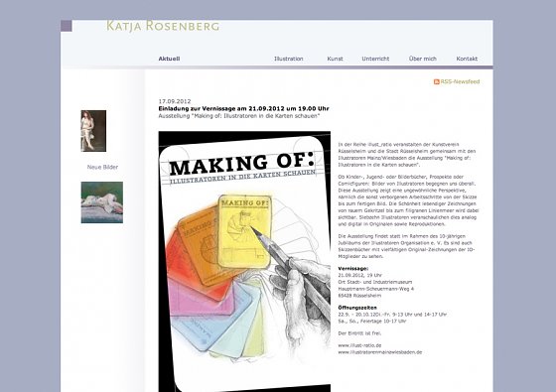Click the purple square logo in header

[67, 26]
